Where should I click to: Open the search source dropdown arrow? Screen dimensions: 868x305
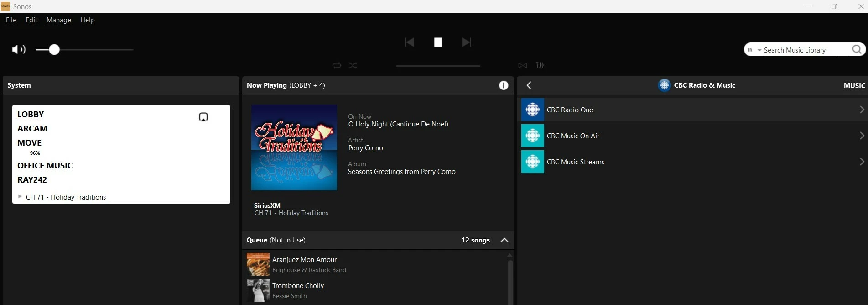pyautogui.click(x=759, y=50)
